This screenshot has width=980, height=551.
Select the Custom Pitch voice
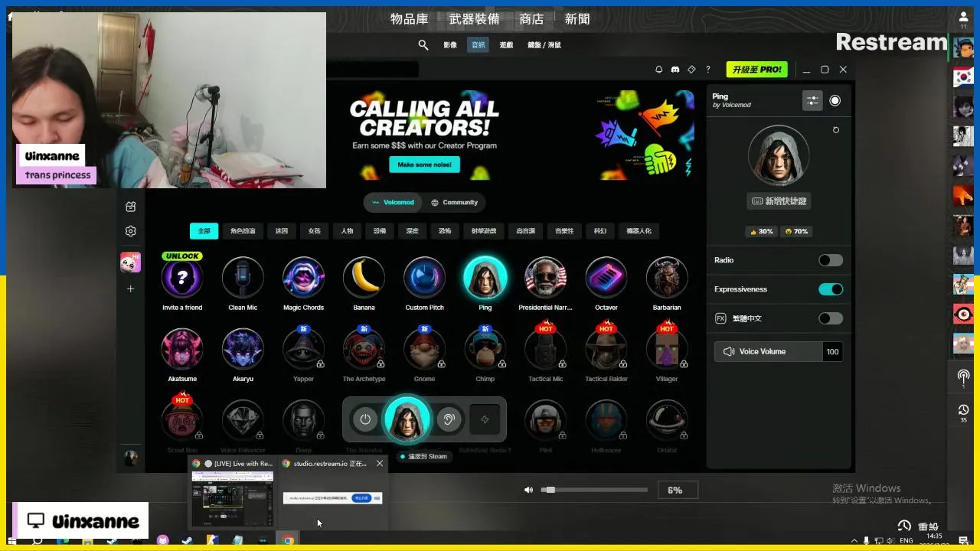click(424, 277)
